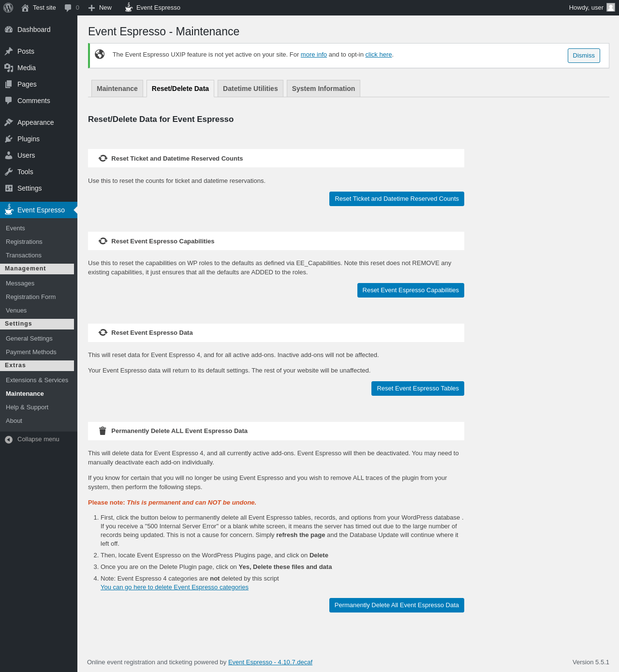The width and height of the screenshot is (619, 672).
Task: Click the Event Espresso coffee cup in admin bar
Action: pyautogui.click(x=129, y=7)
